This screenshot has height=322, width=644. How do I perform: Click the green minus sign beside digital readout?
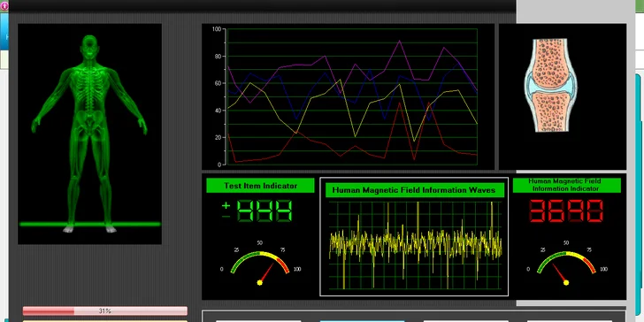pyautogui.click(x=226, y=217)
